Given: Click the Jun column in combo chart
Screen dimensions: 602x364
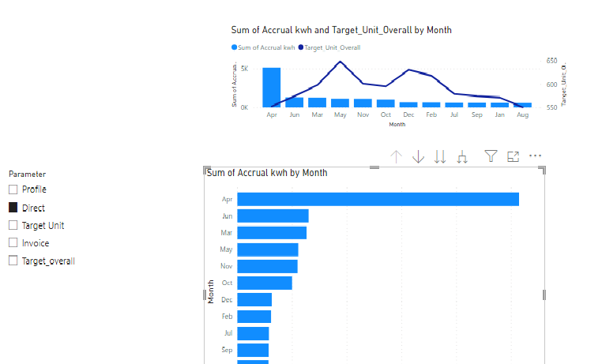Looking at the screenshot, I should point(295,103).
